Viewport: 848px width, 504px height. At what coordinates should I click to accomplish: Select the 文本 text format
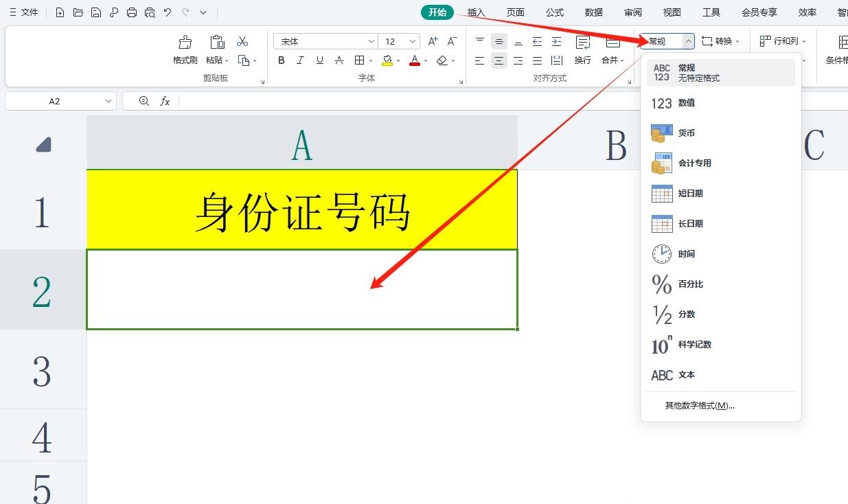721,375
